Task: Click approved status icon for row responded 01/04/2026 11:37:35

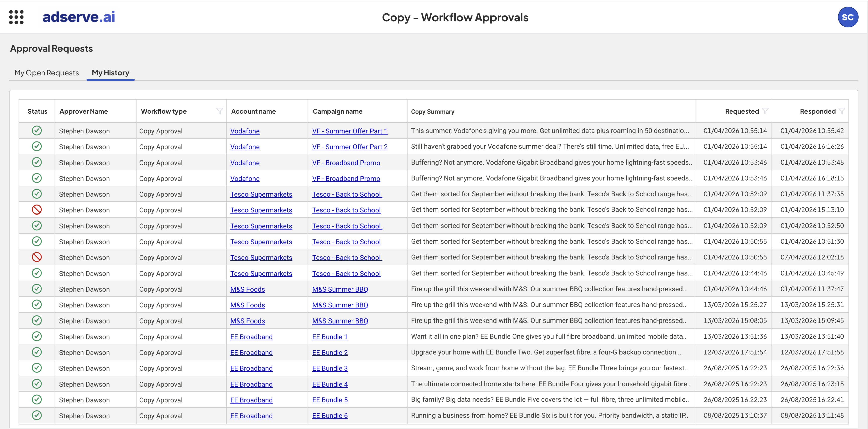Action: point(37,194)
